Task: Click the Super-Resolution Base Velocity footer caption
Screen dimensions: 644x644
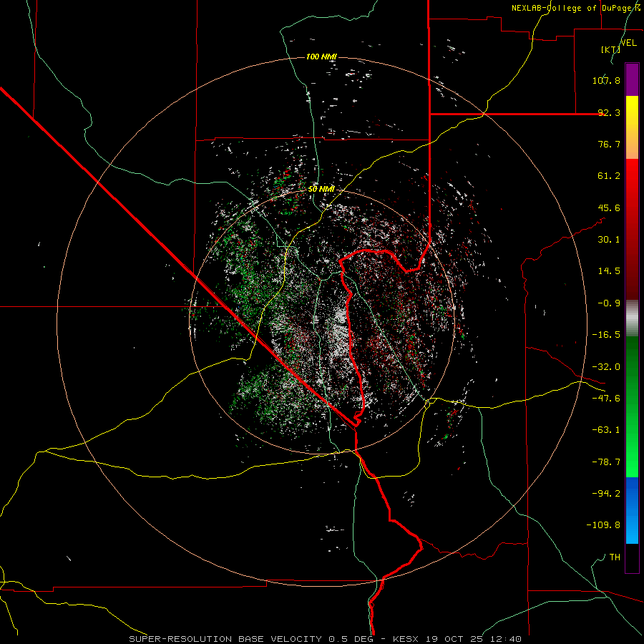Action: click(325, 639)
